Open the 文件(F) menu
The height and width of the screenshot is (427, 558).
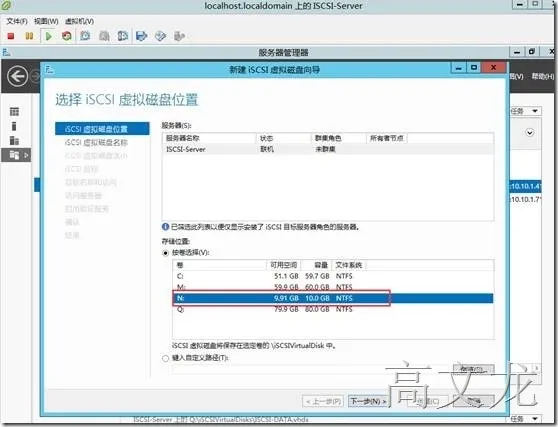(x=17, y=21)
